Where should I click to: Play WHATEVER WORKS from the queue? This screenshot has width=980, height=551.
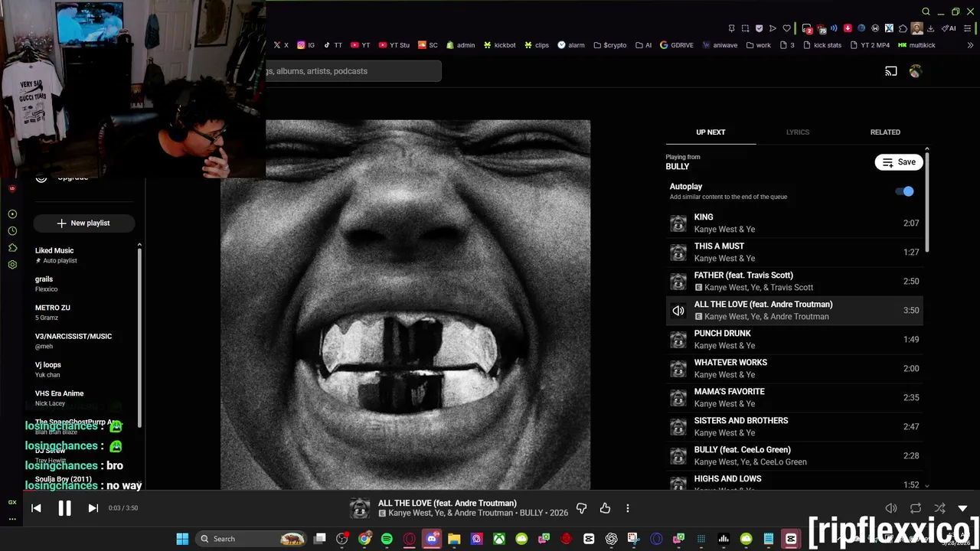point(794,368)
